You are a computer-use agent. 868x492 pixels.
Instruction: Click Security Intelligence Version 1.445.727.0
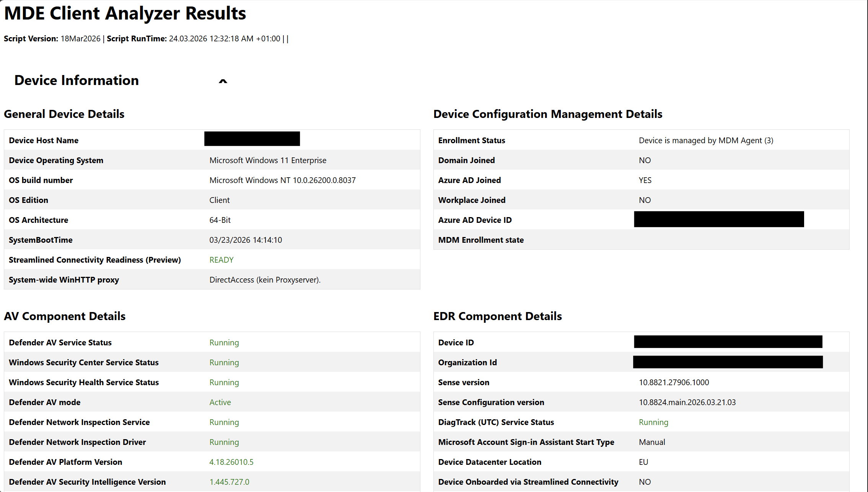[x=229, y=482]
